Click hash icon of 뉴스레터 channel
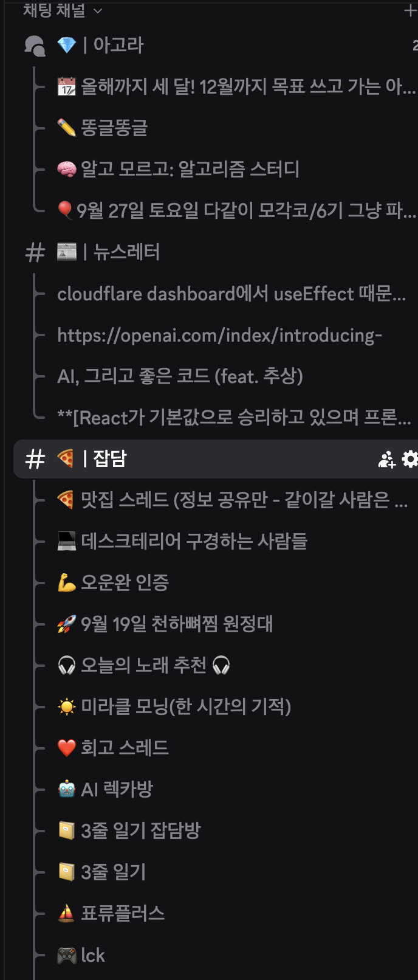The width and height of the screenshot is (418, 980). [35, 252]
